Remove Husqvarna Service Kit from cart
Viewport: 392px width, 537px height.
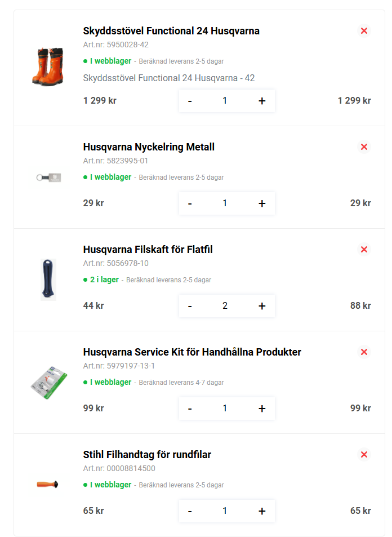click(364, 352)
